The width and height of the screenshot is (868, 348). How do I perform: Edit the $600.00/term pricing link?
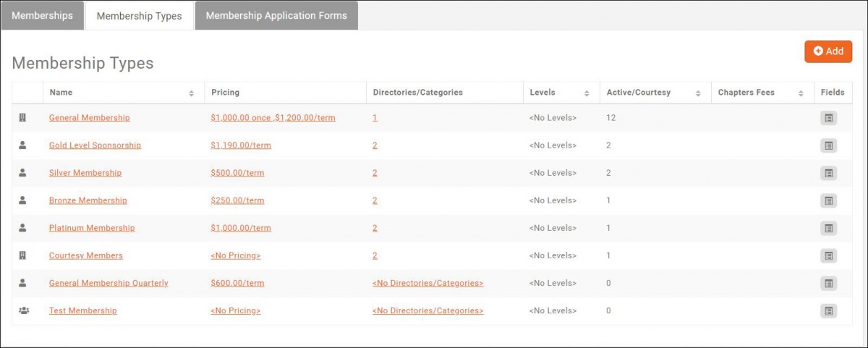click(237, 282)
